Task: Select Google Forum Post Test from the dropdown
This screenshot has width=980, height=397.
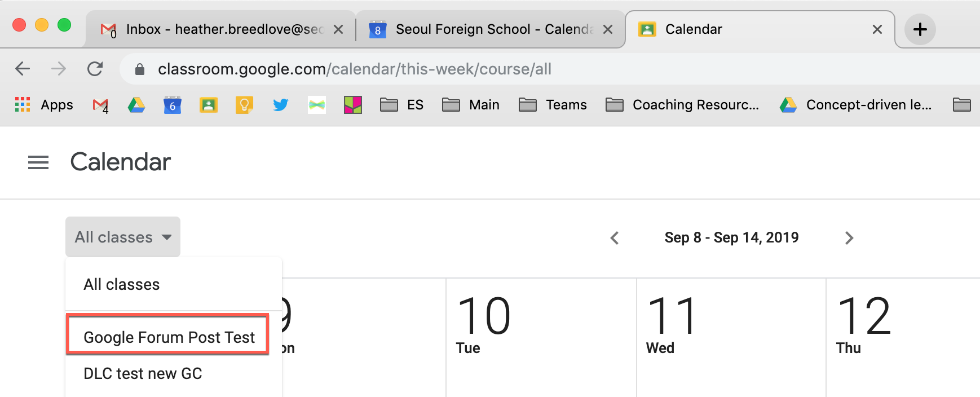Action: (168, 337)
